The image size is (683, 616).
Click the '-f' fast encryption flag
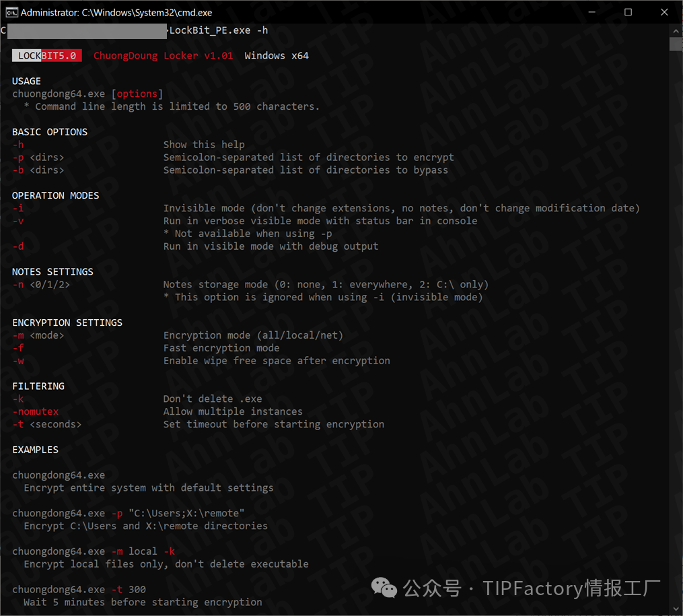pyautogui.click(x=18, y=348)
